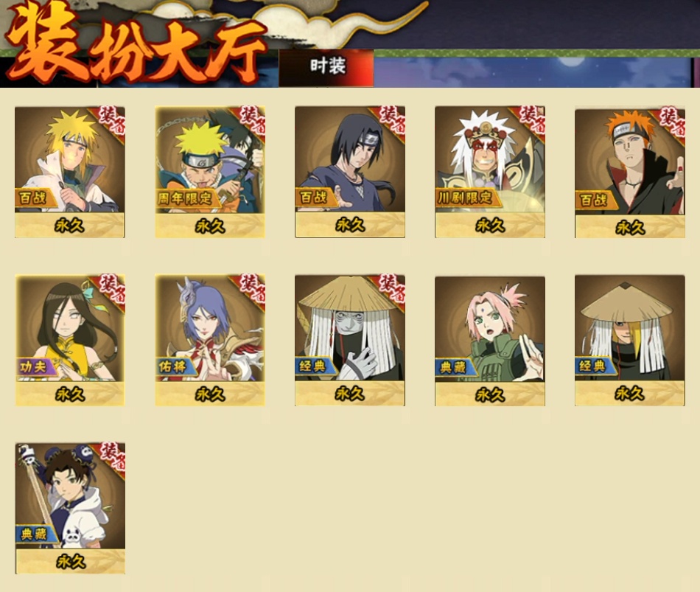Switch to the 时装 tab
Viewport: 700px width, 592px height.
point(326,68)
